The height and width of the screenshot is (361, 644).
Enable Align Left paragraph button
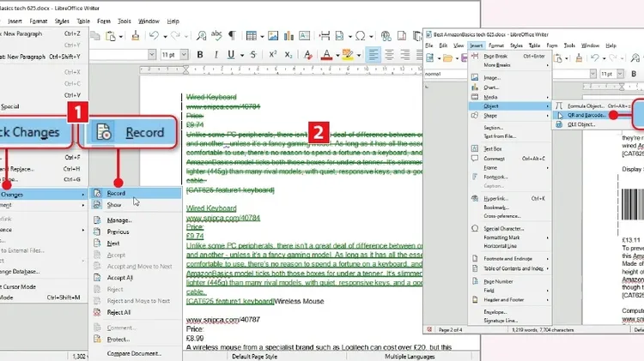[x=374, y=55]
